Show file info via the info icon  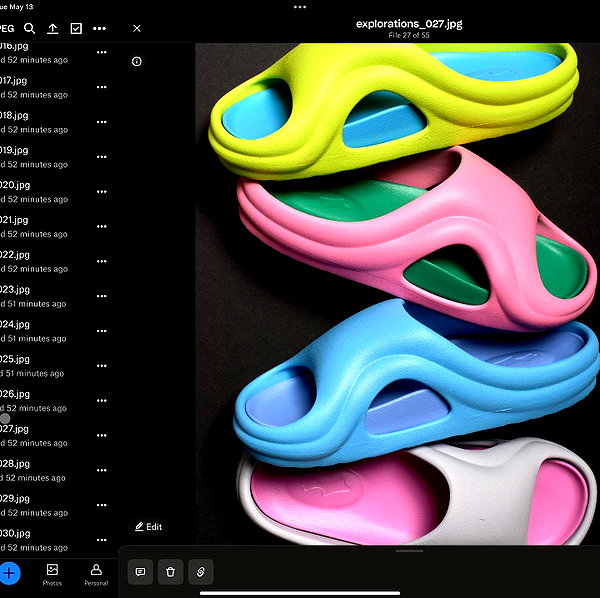click(x=137, y=61)
